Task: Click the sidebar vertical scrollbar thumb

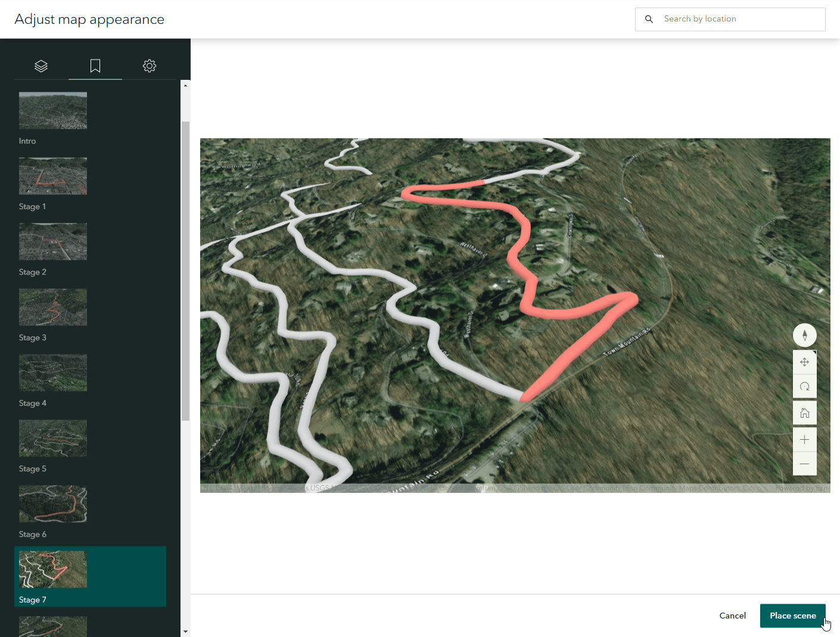Action: point(185,271)
